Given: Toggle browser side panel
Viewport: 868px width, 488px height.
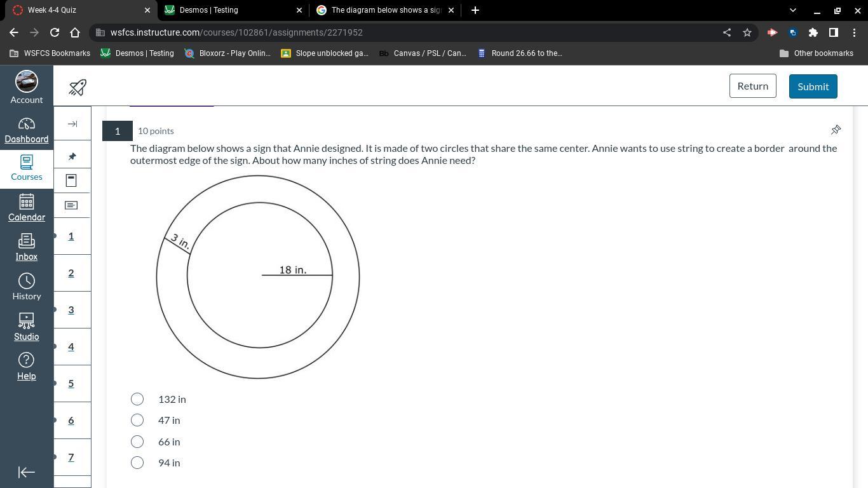Looking at the screenshot, I should 834,32.
